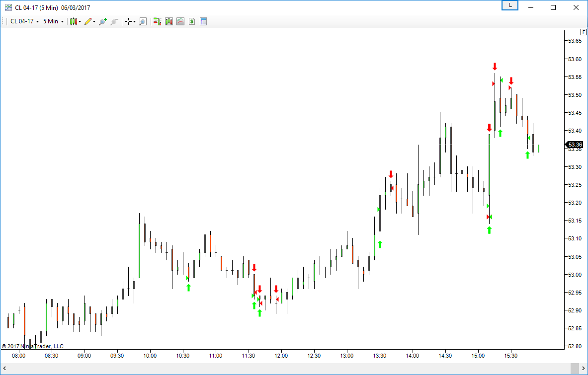The width and height of the screenshot is (588, 375).
Task: Open the 5 Min interval dropdown
Action: [53, 21]
